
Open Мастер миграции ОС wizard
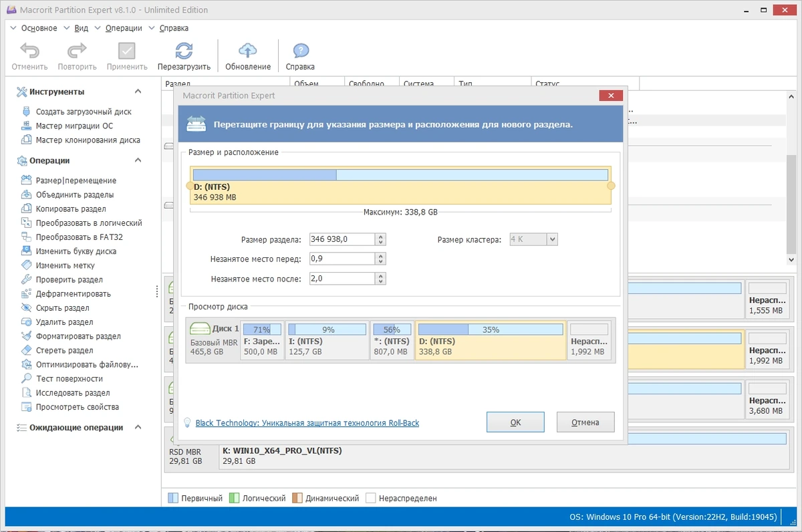pyautogui.click(x=74, y=126)
